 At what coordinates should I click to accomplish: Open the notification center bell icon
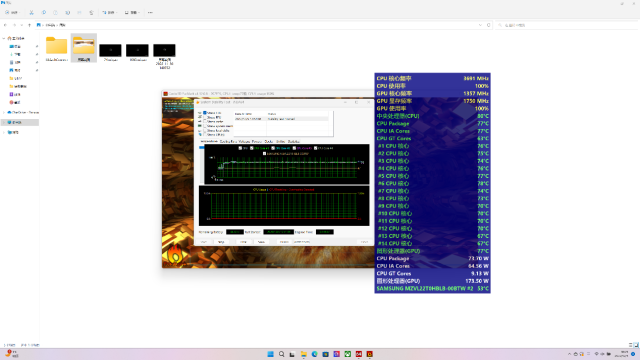[x=633, y=354]
